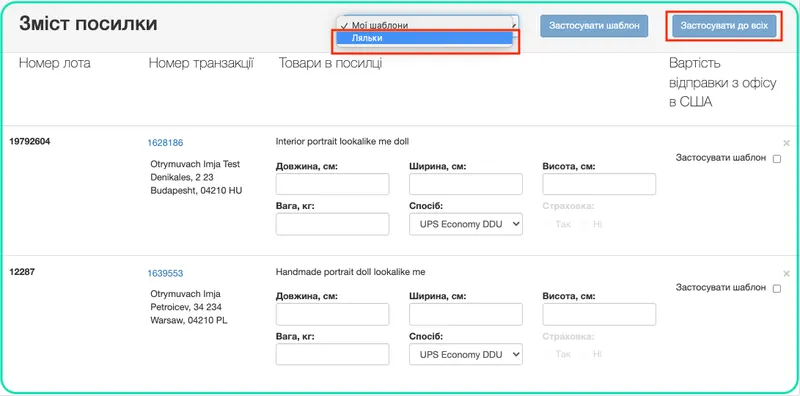Click the Номер транзакції column header

point(201,64)
